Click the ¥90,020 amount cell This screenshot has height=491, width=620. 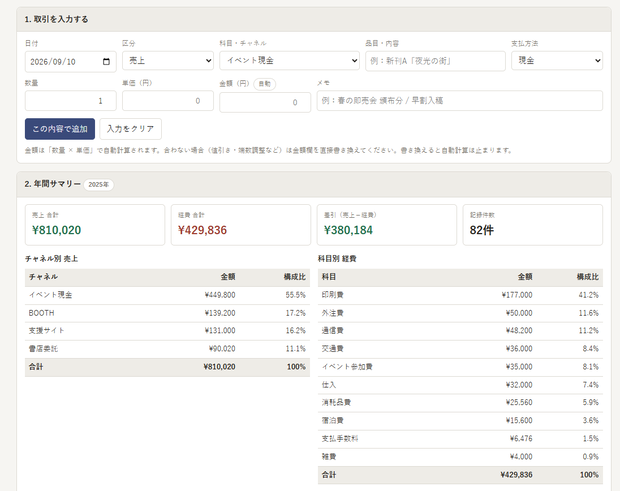(x=222, y=349)
